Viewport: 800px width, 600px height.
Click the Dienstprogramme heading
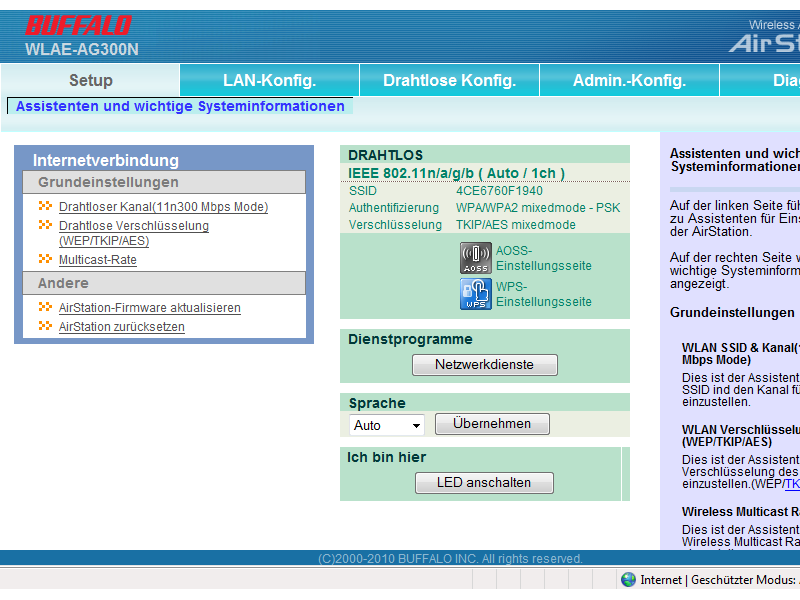410,339
